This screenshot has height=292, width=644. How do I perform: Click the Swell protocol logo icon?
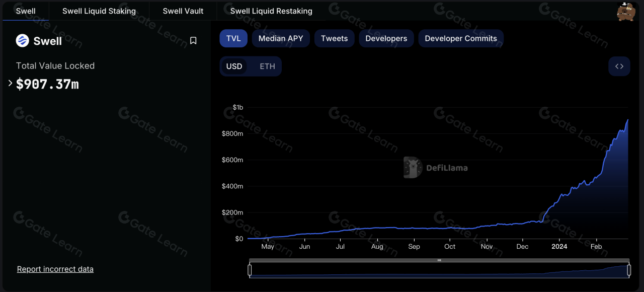(21, 41)
